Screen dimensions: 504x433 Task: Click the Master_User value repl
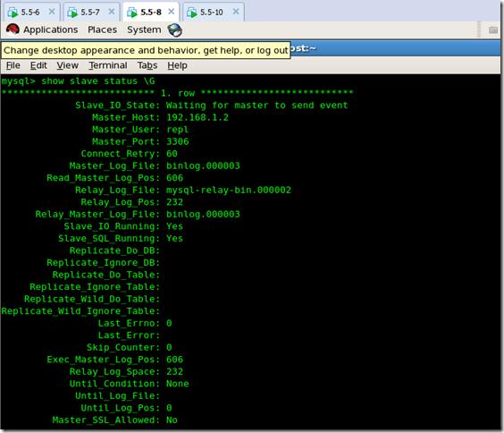(x=177, y=130)
